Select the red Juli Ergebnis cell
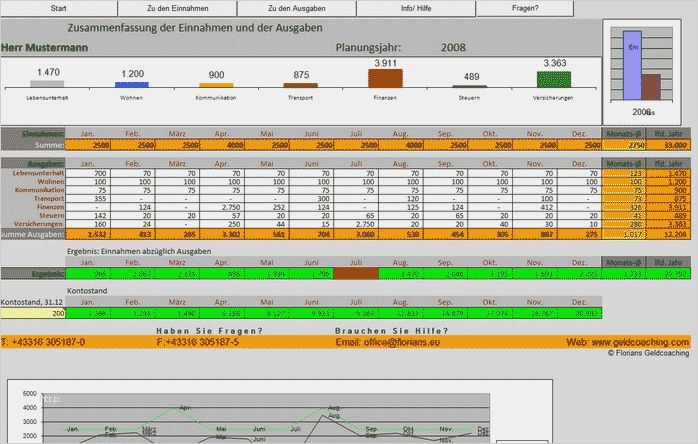698x444 pixels. pos(356,273)
